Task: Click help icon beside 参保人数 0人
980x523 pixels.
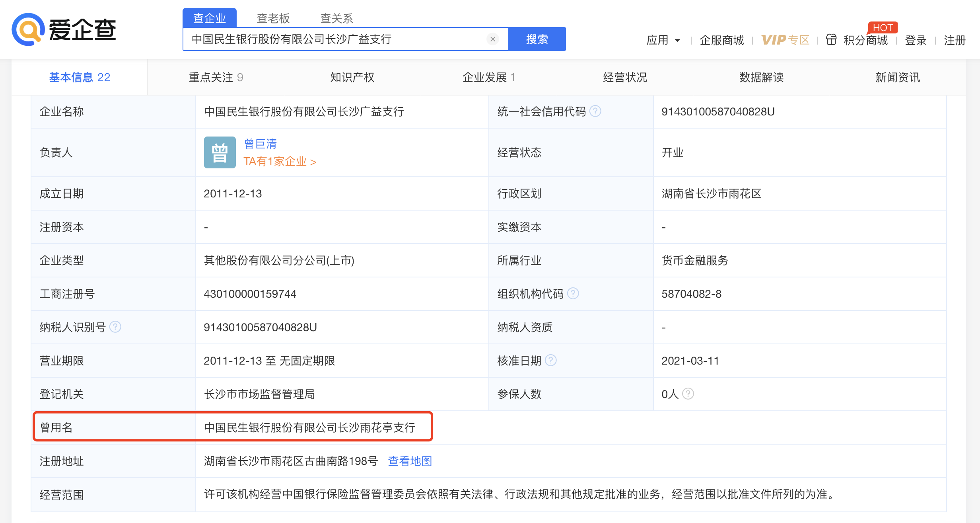Action: click(688, 394)
